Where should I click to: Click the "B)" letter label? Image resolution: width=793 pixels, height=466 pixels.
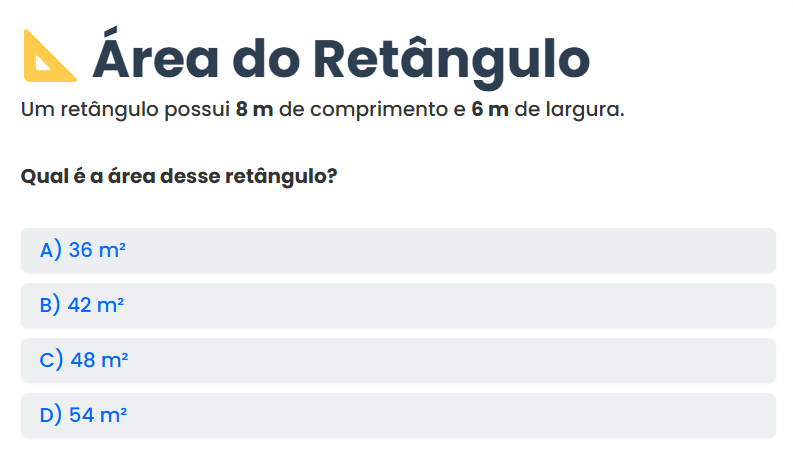point(51,305)
